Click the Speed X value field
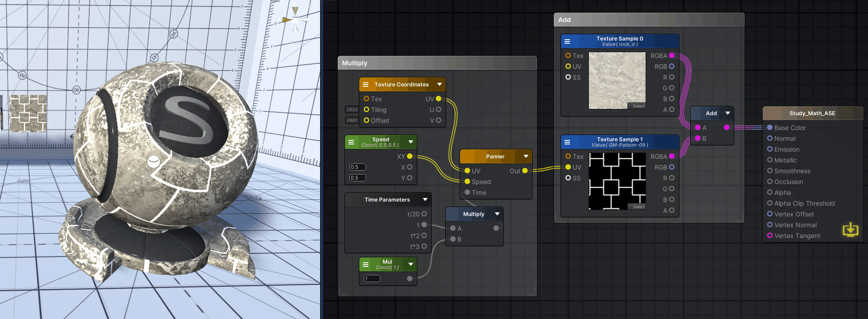 click(x=358, y=167)
